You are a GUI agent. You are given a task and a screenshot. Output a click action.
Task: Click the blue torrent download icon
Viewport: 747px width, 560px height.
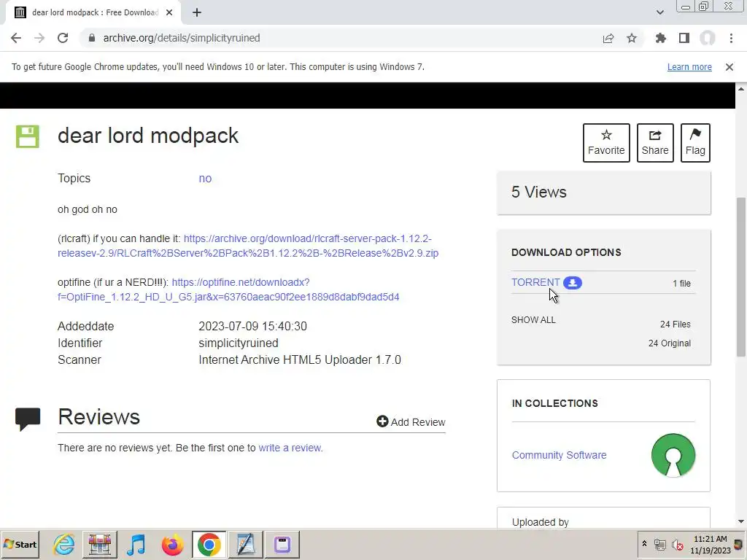pyautogui.click(x=573, y=283)
